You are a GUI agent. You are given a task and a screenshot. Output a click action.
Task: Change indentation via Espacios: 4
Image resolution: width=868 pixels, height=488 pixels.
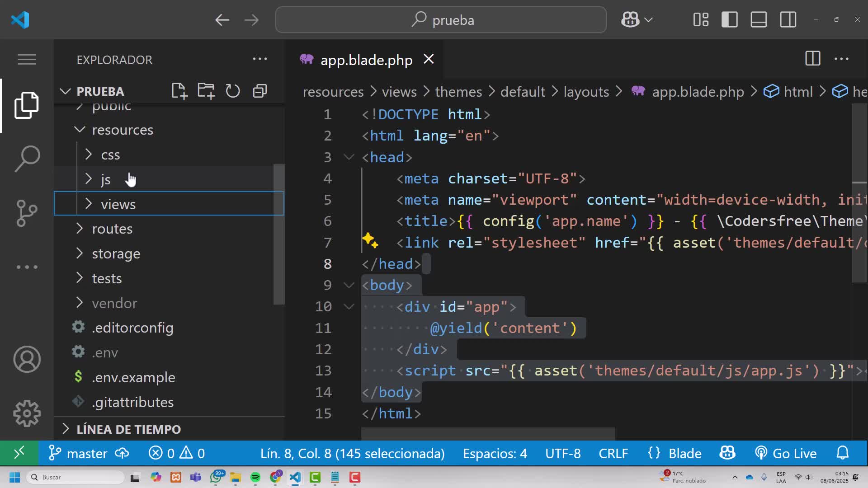coord(495,453)
